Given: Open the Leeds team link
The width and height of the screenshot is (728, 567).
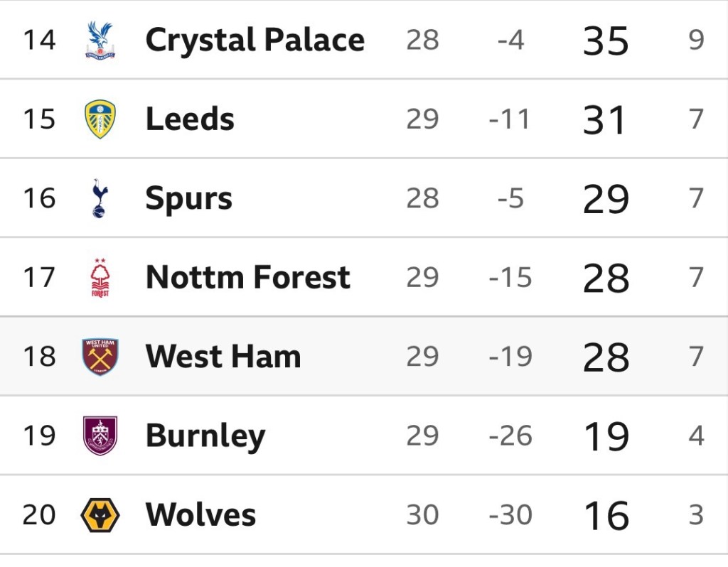Looking at the screenshot, I should pyautogui.click(x=190, y=119).
